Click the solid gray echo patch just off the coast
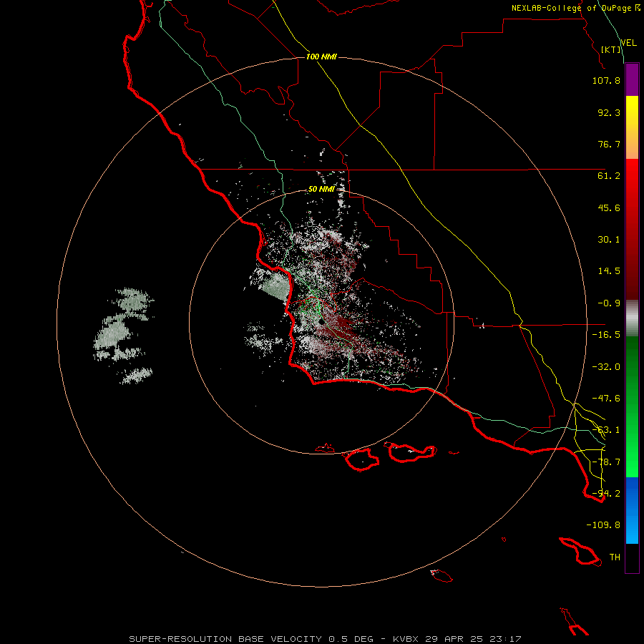Viewport: 644px width, 644px height. [x=275, y=286]
